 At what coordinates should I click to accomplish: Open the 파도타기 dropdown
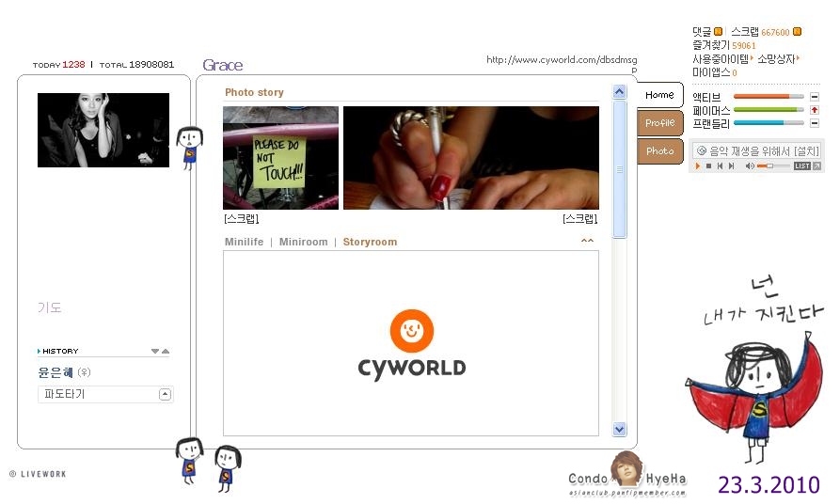pos(105,394)
